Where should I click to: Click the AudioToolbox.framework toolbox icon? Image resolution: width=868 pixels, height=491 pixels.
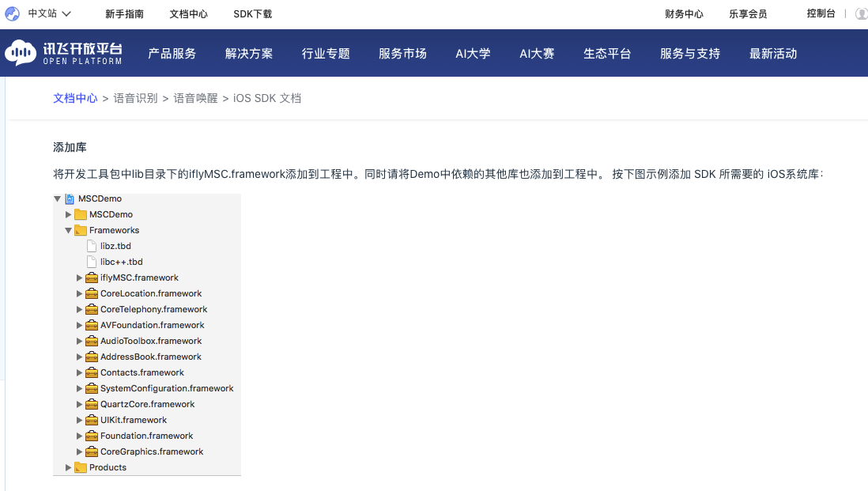click(92, 341)
